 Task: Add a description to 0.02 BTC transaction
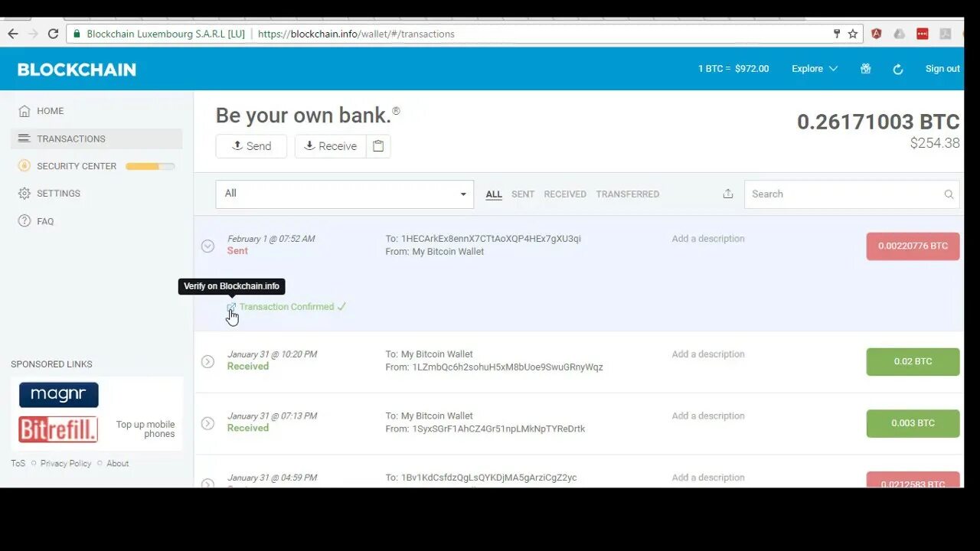[708, 354]
